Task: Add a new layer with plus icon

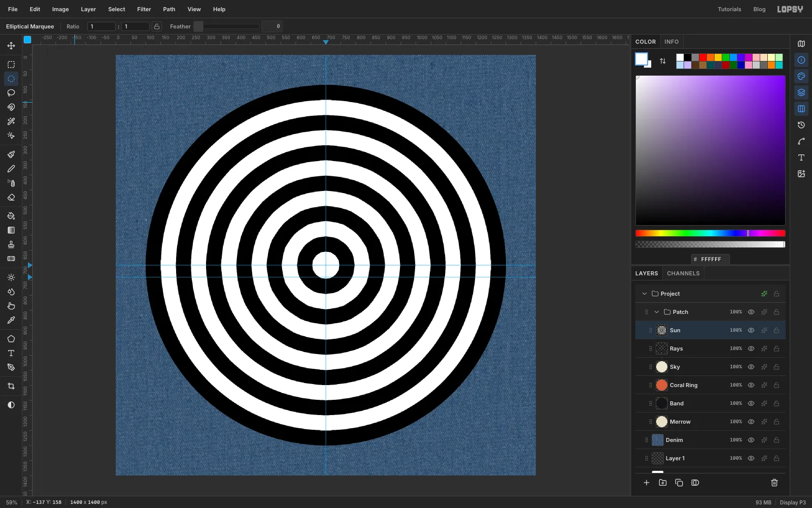Action: coord(647,483)
